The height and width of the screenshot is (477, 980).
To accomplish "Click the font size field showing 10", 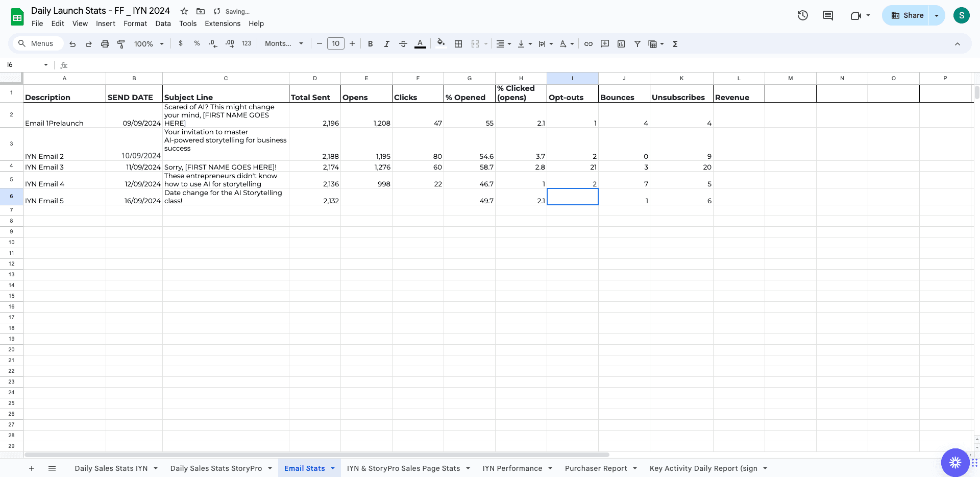I will (336, 44).
